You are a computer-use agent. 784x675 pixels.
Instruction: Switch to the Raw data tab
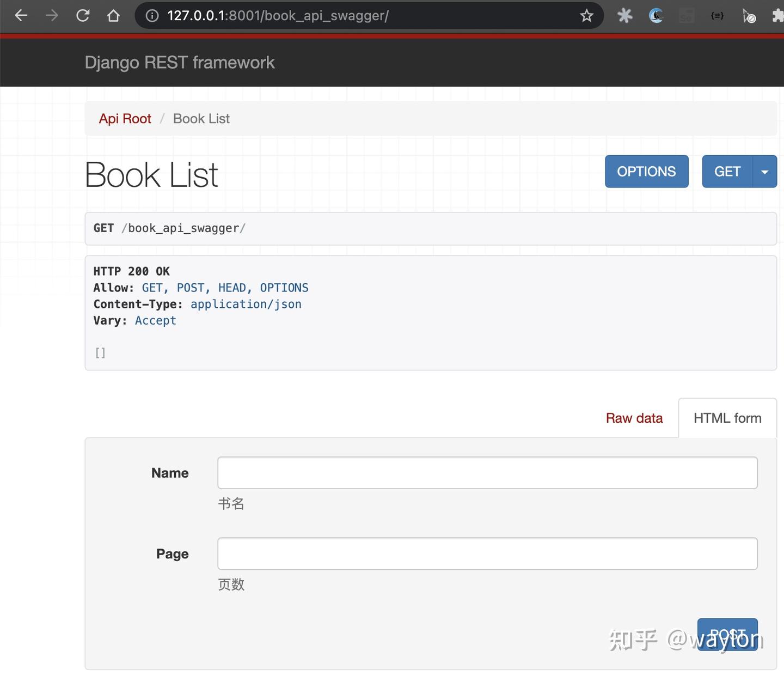pos(634,418)
